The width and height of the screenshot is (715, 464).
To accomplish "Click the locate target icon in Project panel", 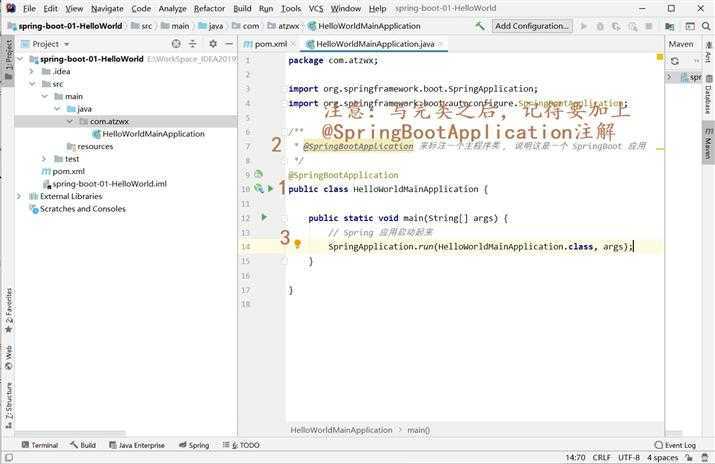I will (x=176, y=44).
